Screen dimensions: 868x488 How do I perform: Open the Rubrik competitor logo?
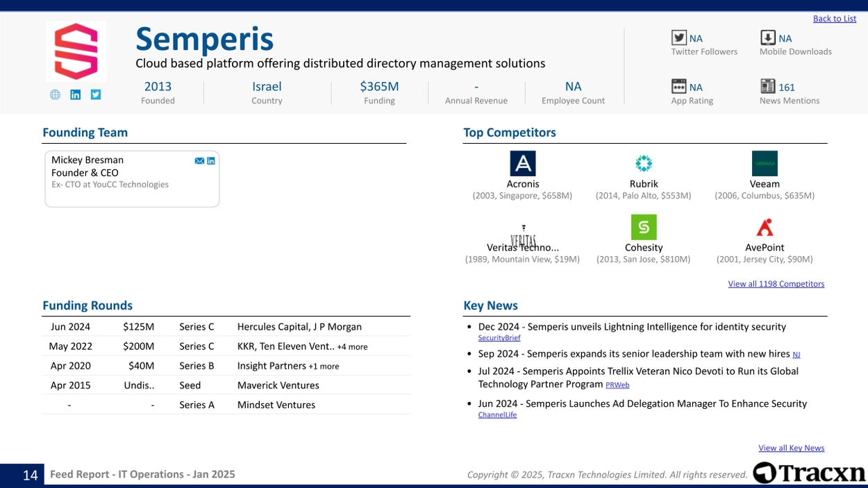coord(644,164)
